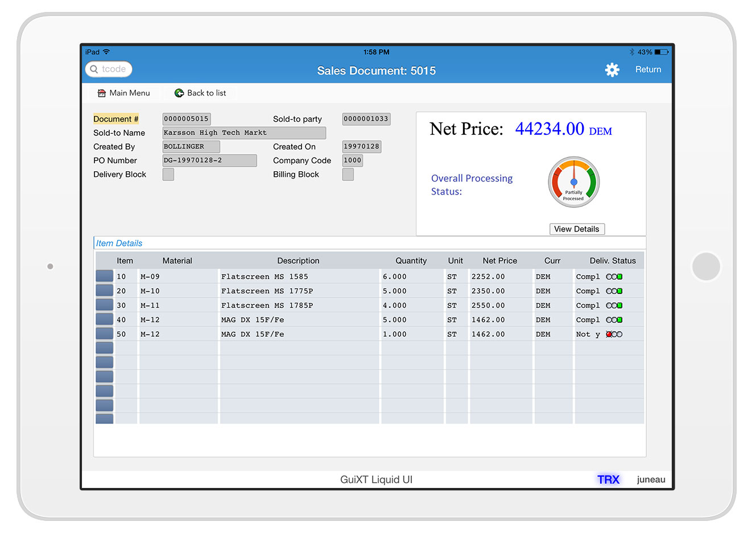This screenshot has width=756, height=538.
Task: Open the Item Details tab
Action: [x=119, y=243]
